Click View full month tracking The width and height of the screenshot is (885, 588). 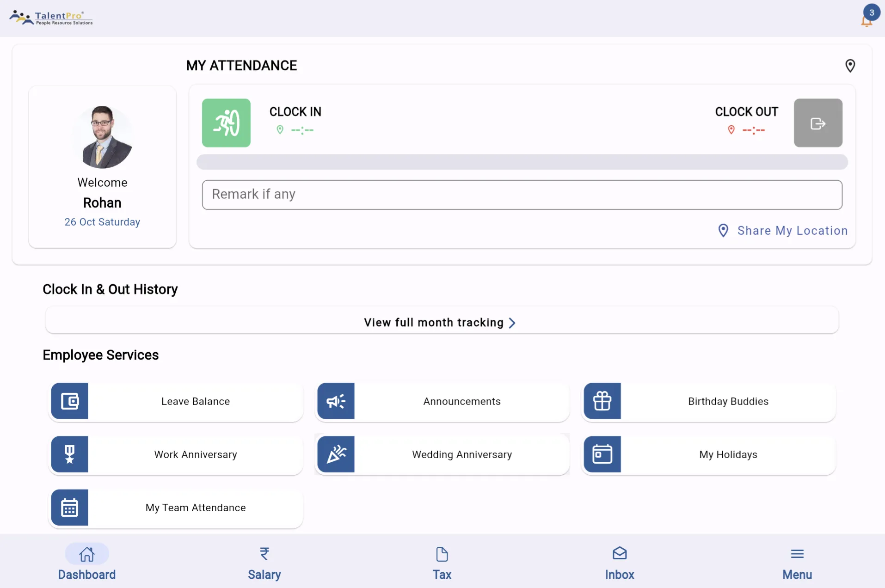(x=442, y=320)
